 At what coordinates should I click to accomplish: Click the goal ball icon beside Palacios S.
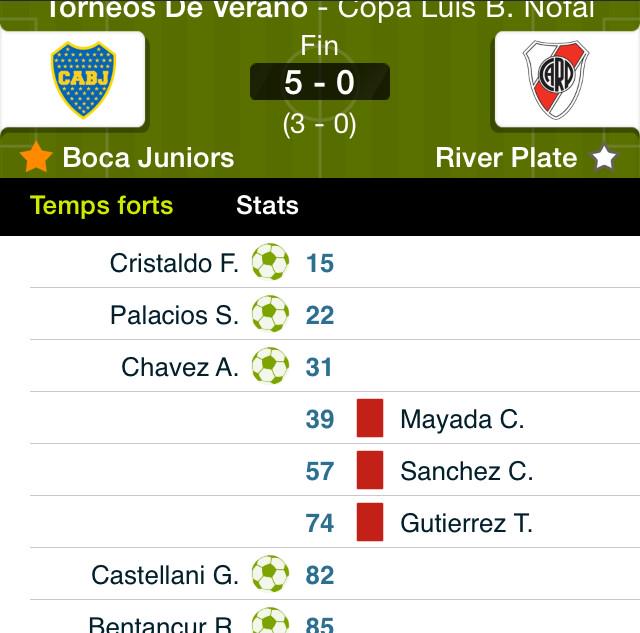click(x=270, y=313)
